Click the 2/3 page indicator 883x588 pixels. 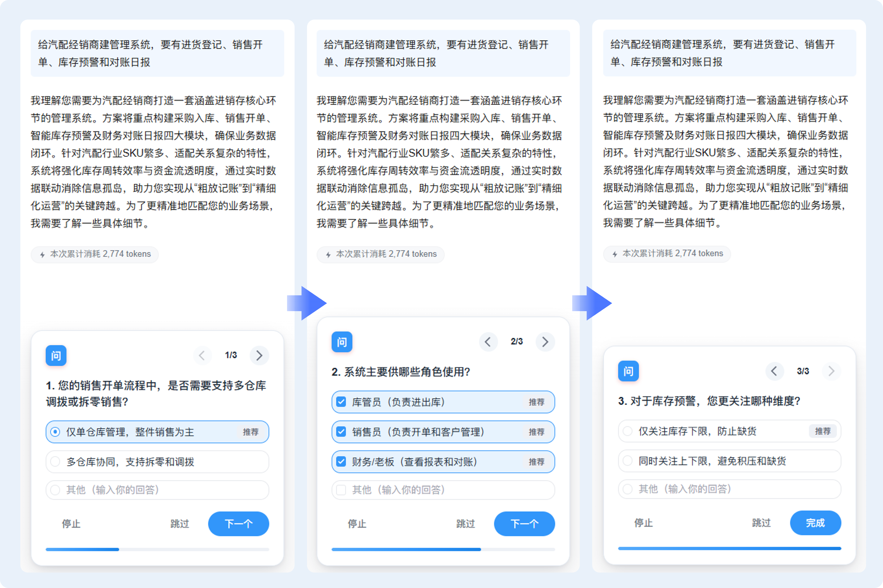pos(516,342)
